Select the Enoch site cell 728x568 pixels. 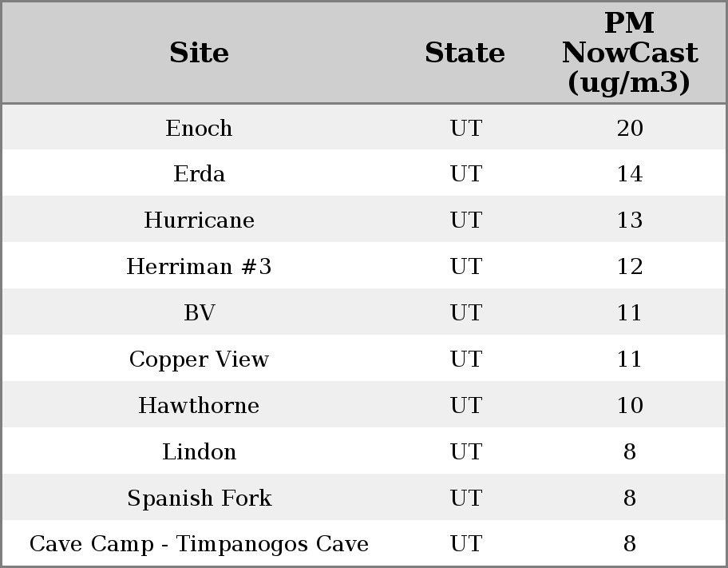click(x=199, y=128)
